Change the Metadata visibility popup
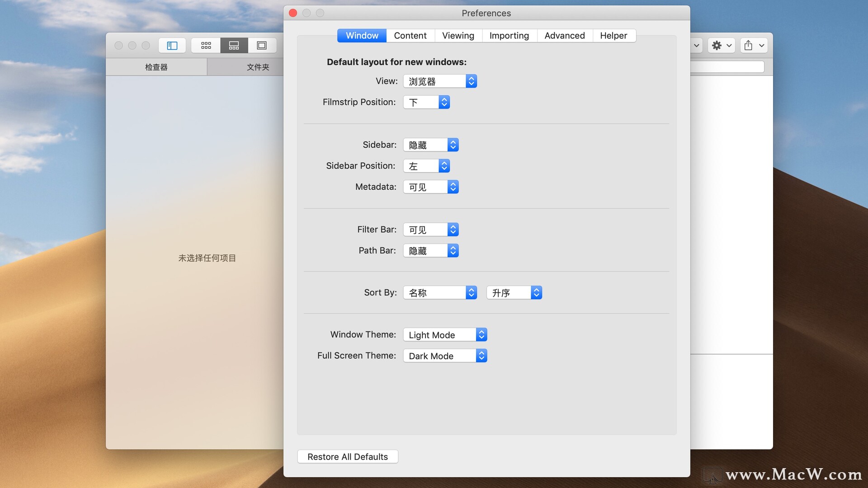 pyautogui.click(x=431, y=187)
